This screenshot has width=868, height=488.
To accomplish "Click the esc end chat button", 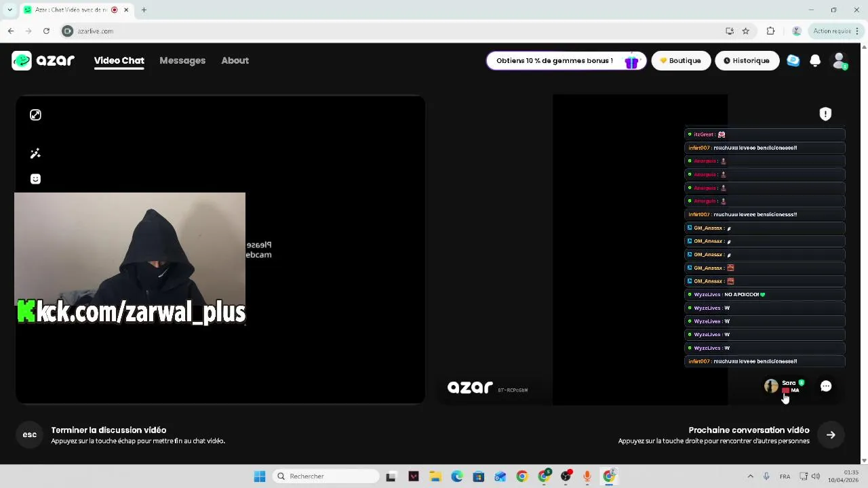I will 30,434.
